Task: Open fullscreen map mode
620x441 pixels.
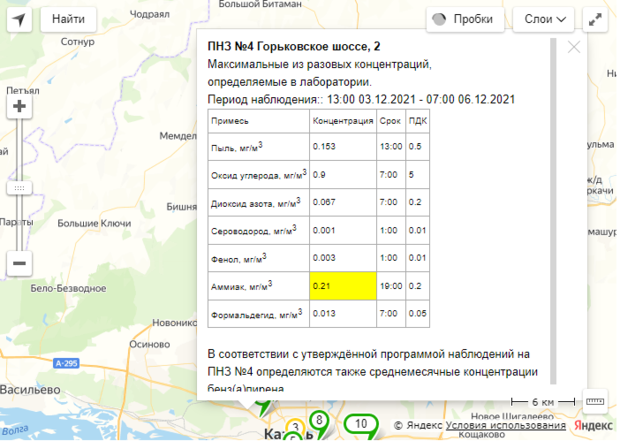Action: pos(596,19)
